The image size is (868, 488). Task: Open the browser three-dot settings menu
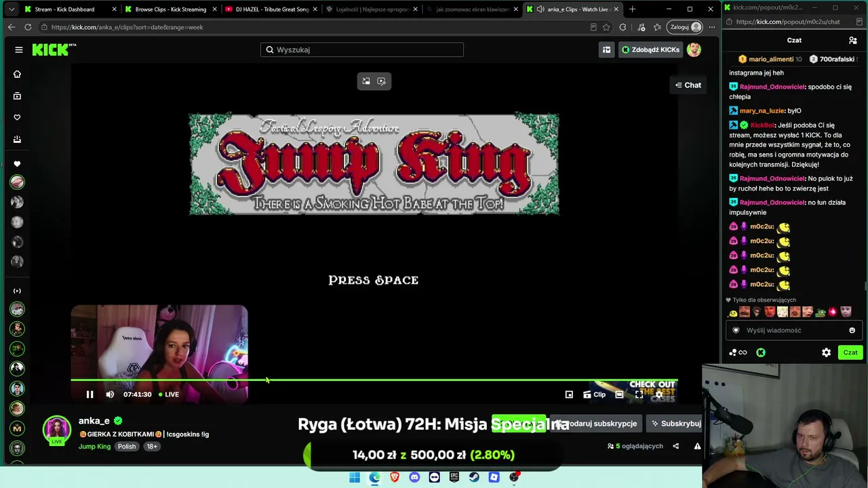(711, 27)
